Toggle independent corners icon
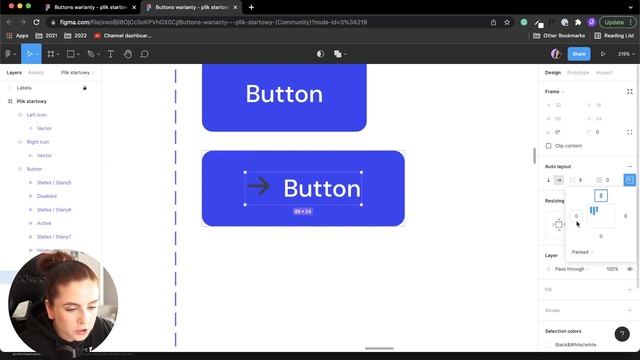640x360 pixels. [x=630, y=132]
